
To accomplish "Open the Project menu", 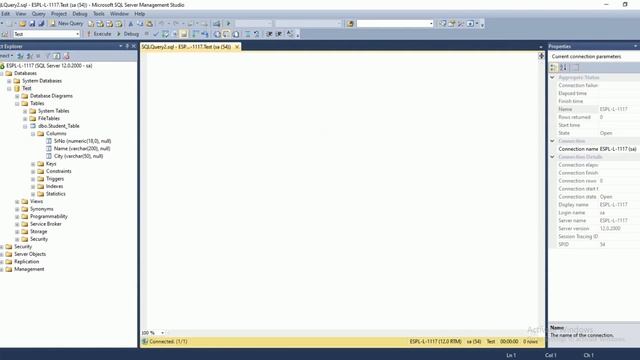I will click(x=59, y=14).
